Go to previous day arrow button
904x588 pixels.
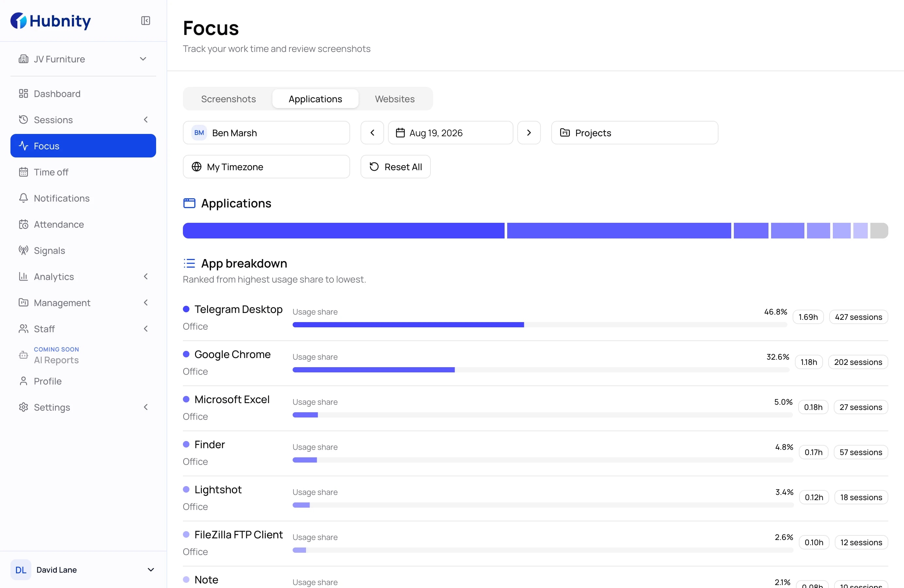coord(372,133)
